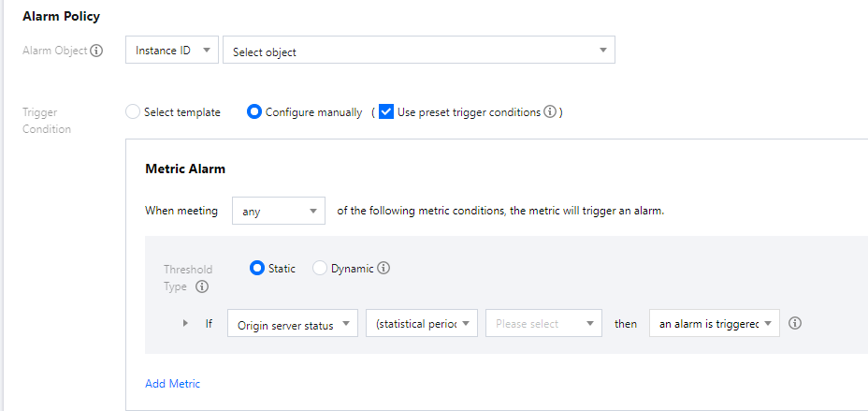
Task: Expand the metric condition row triangle
Action: tap(185, 324)
